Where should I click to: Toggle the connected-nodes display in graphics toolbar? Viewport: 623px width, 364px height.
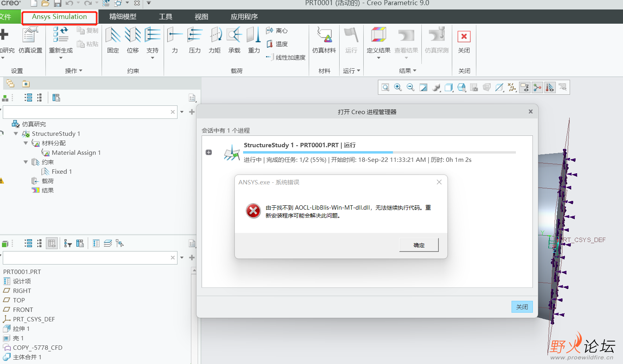[537, 87]
